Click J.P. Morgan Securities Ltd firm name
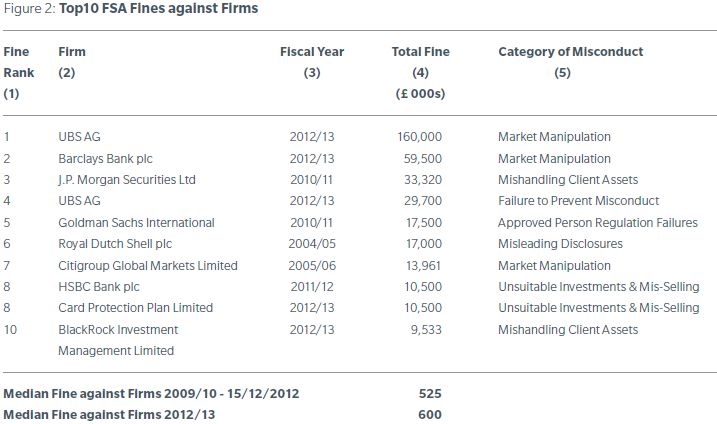717x424 pixels. (x=125, y=180)
